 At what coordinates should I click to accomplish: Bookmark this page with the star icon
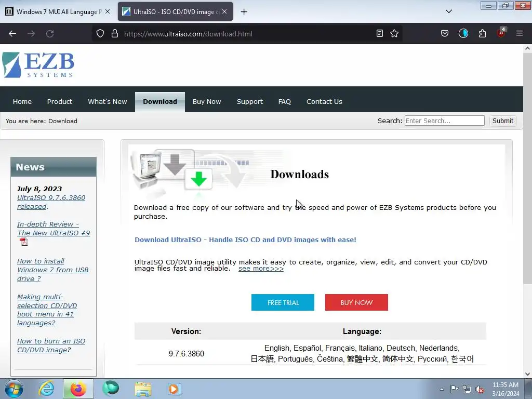tap(394, 34)
